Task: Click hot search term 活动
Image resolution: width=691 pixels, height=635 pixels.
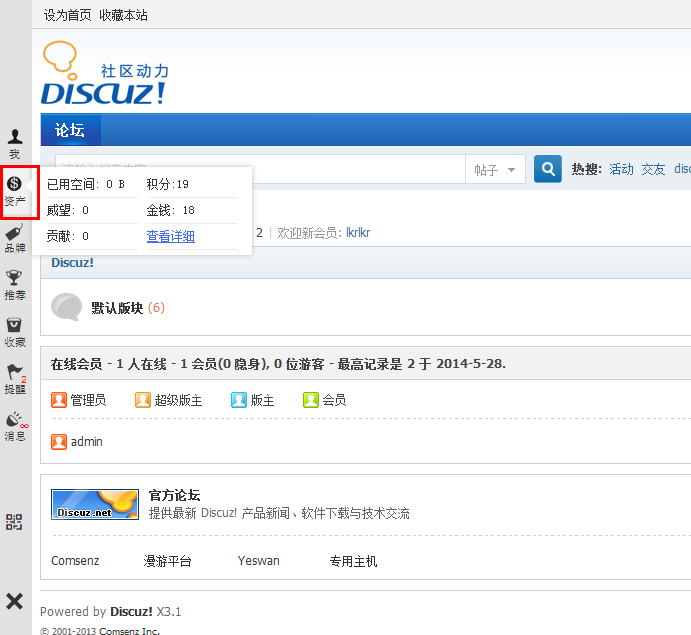Action: (621, 169)
